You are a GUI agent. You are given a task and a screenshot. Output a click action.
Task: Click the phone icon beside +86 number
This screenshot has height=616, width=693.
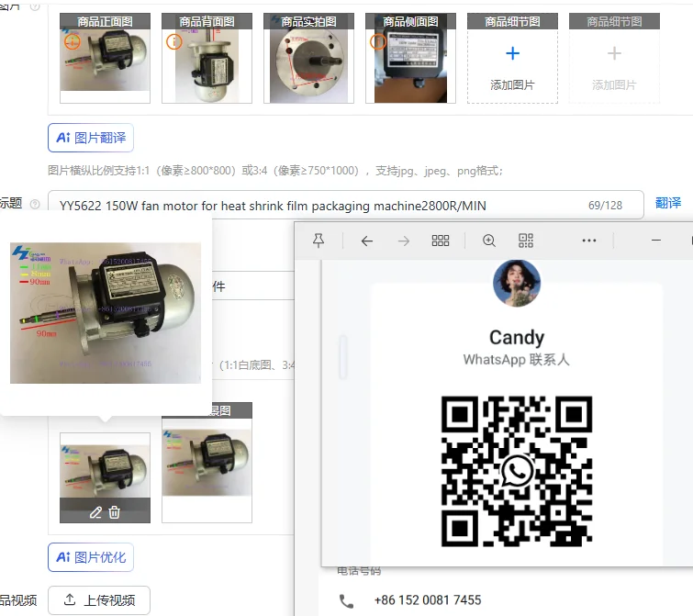pos(346,601)
